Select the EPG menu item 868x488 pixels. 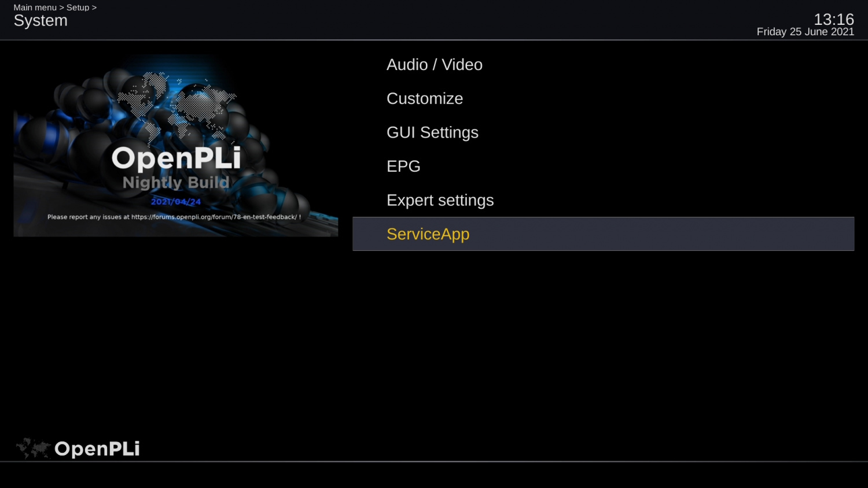pos(603,166)
